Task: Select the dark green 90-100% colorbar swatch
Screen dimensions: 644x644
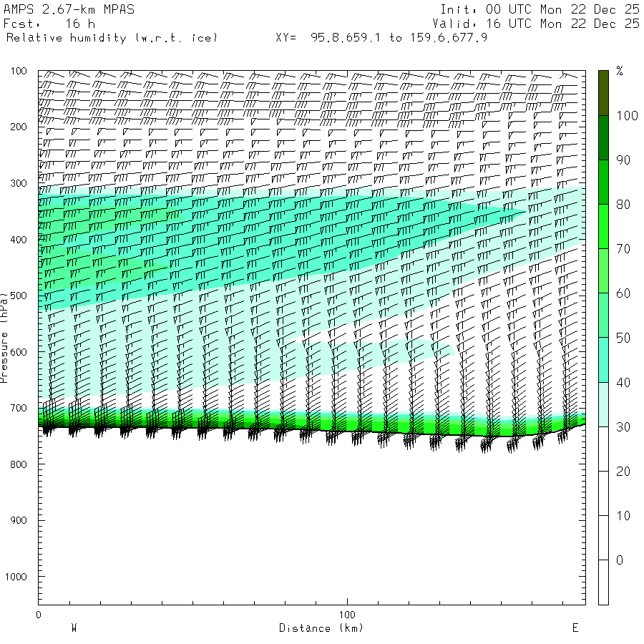Action: coord(603,137)
